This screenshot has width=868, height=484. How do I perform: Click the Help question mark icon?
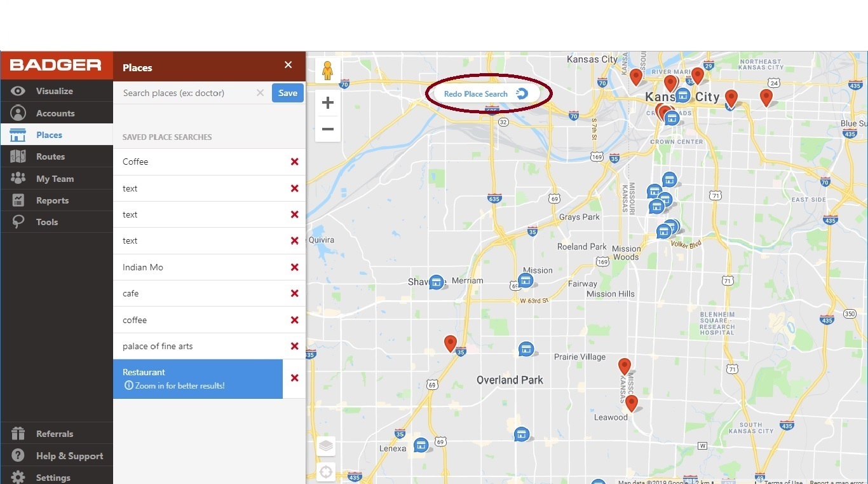click(18, 455)
